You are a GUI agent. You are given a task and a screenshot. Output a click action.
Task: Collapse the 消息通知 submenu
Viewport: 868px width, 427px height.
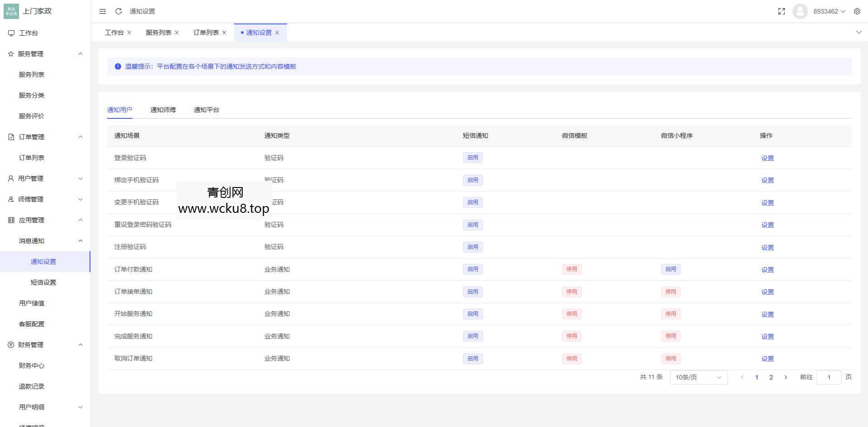click(80, 240)
